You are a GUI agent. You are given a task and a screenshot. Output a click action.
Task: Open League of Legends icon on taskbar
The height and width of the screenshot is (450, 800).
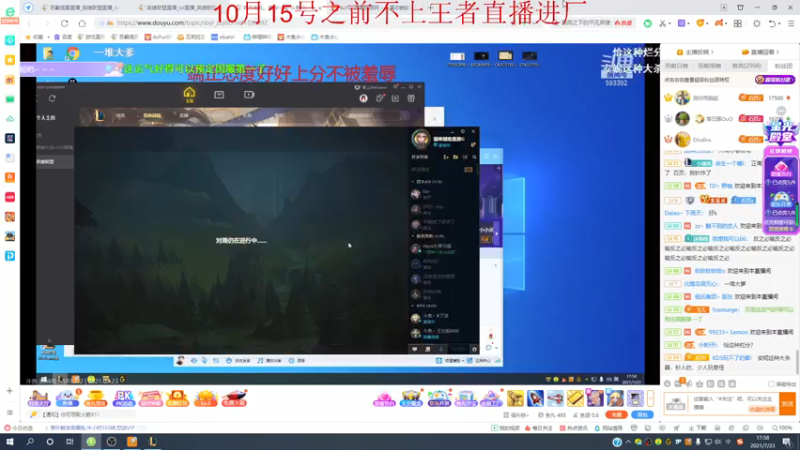point(153,442)
